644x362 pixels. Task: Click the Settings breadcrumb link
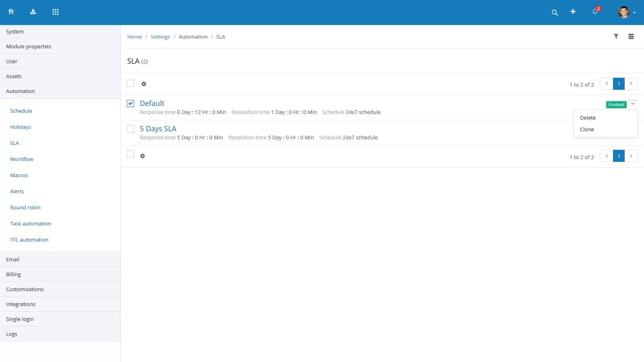pos(160,37)
